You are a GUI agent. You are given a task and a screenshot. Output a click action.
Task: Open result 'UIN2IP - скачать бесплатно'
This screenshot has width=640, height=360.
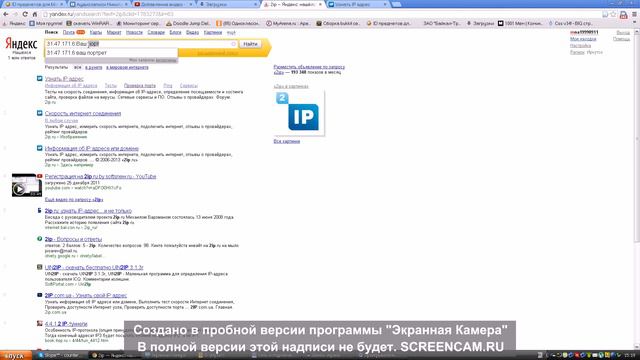pyautogui.click(x=94, y=267)
